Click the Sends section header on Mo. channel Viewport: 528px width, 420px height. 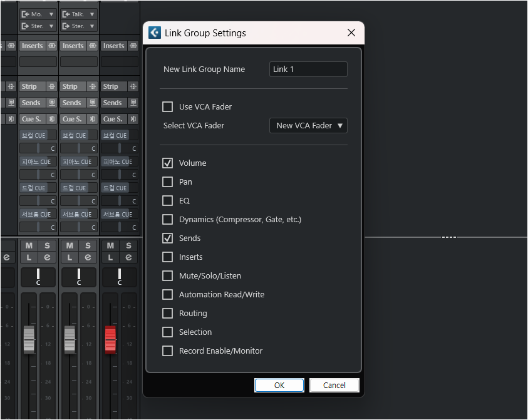coord(31,103)
